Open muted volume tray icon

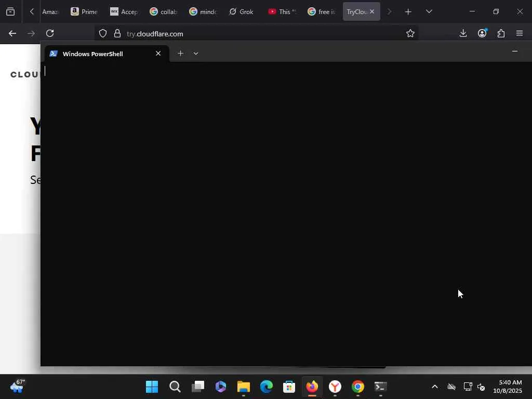pyautogui.click(x=481, y=387)
